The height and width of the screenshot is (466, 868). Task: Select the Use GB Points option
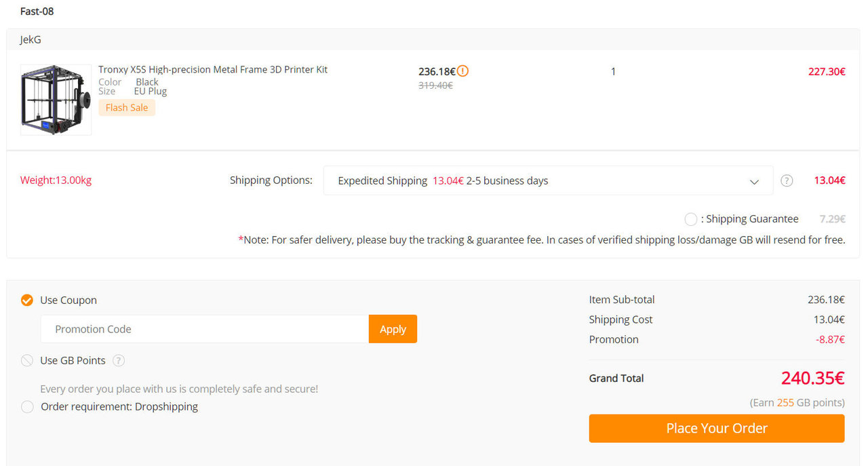tap(27, 360)
